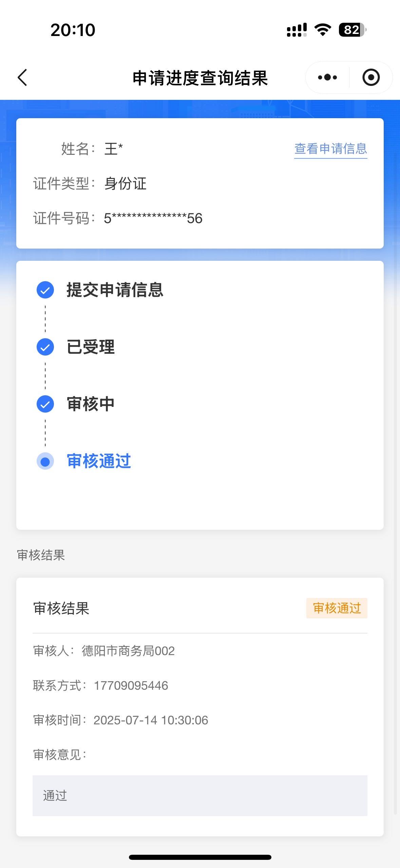Screen dimensions: 400x868
Task: Select the blue 审核通过 step label
Action: pyautogui.click(x=99, y=461)
